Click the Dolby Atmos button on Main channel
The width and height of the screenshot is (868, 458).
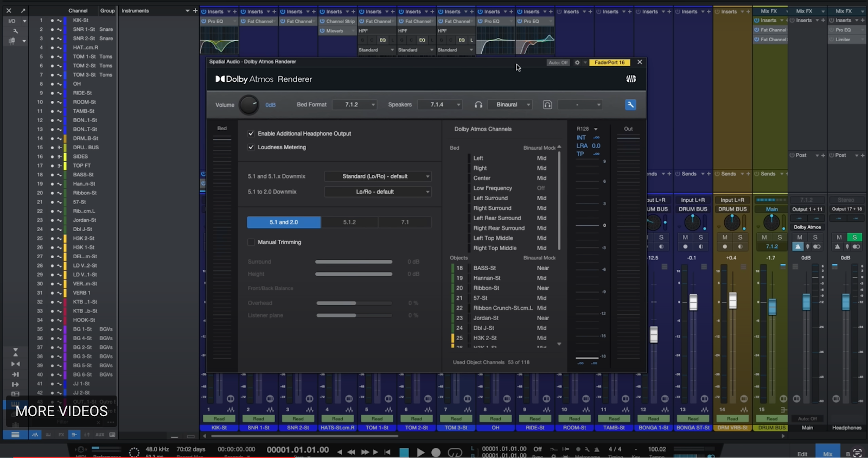(807, 227)
